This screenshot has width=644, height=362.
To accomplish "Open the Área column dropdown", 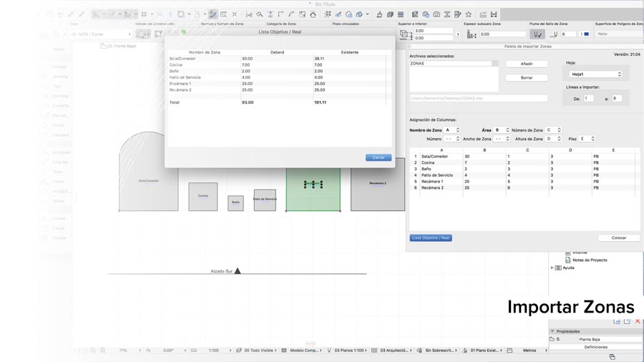I will [502, 130].
